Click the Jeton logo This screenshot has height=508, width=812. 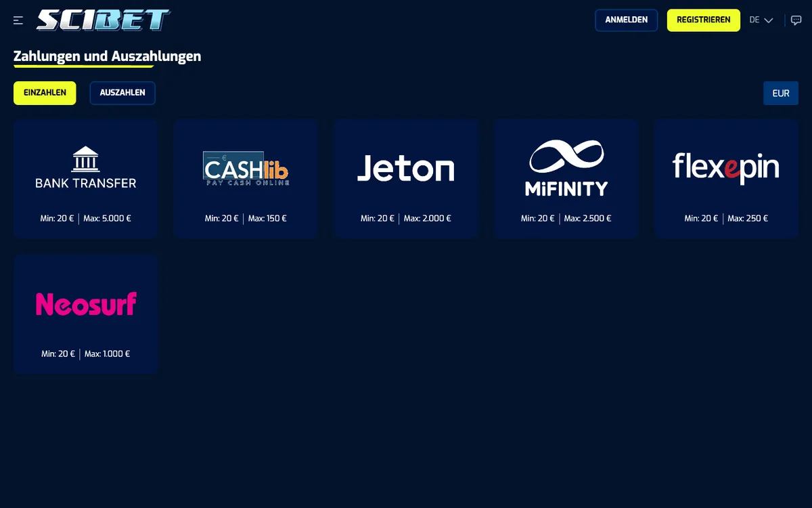coord(406,168)
